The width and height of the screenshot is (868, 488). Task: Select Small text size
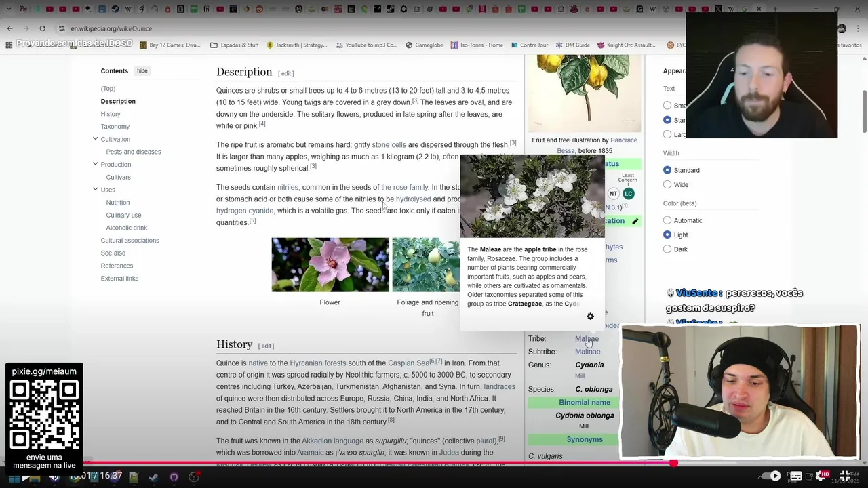coord(667,106)
